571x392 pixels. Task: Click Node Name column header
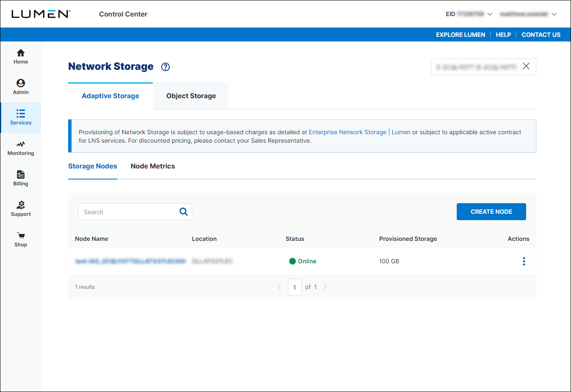(91, 239)
